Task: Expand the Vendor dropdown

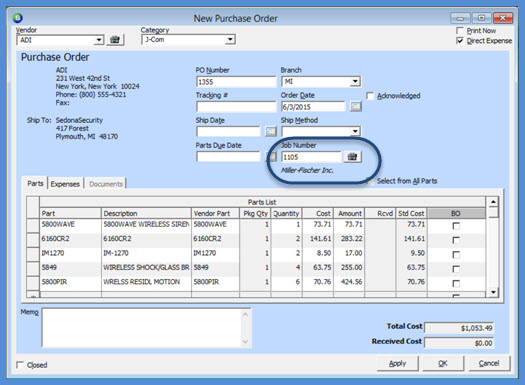Action: (98, 40)
